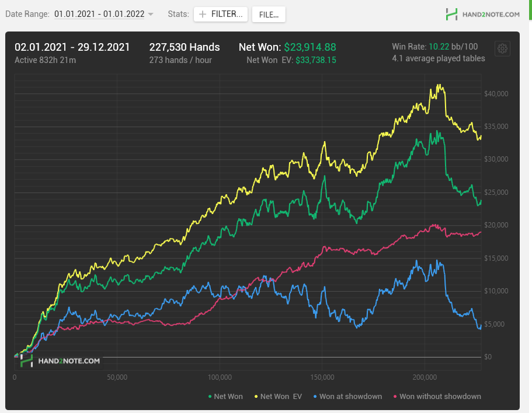Click the yellow Net Won EV legend dot

[256, 397]
